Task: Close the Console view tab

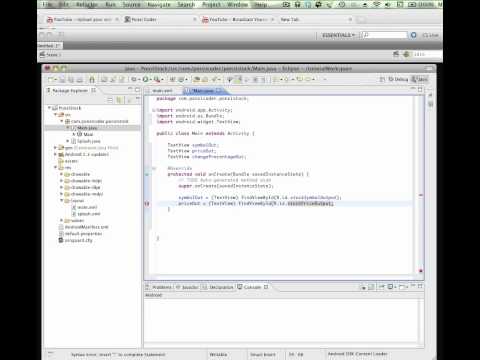Action: (x=266, y=287)
